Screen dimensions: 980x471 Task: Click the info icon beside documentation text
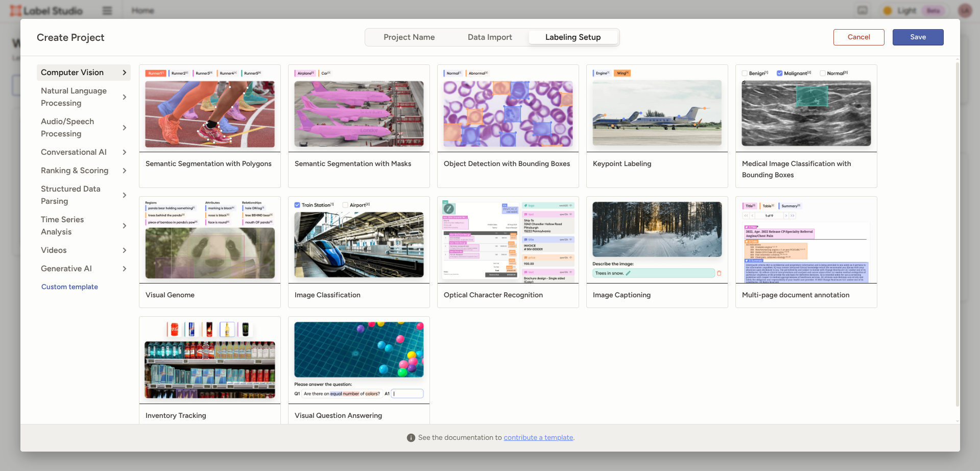411,438
